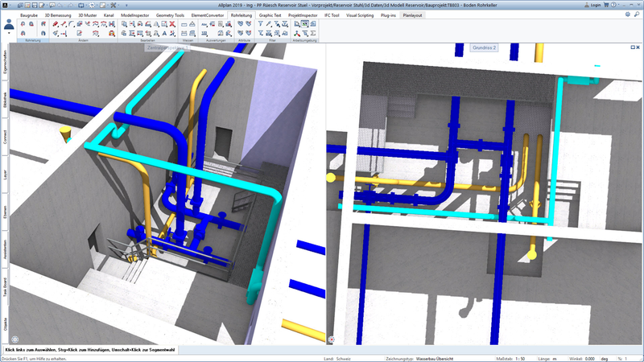Open the settings gear icon at ribbon right
Viewport: 644px width, 362px height.
pos(627,14)
